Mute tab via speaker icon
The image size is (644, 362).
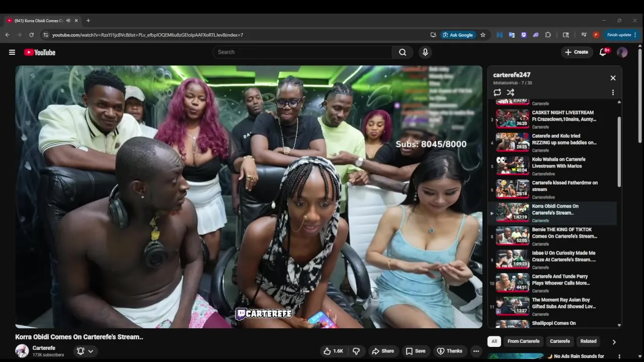click(68, 21)
